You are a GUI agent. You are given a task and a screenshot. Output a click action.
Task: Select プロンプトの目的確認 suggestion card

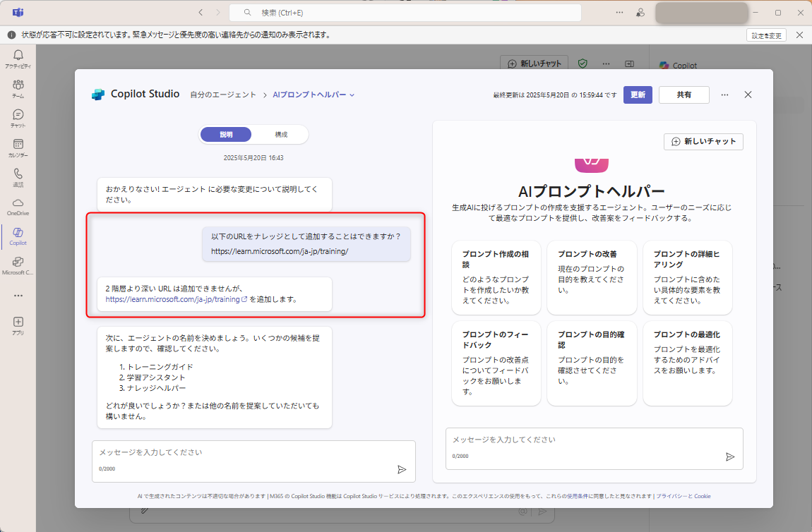pyautogui.click(x=592, y=363)
